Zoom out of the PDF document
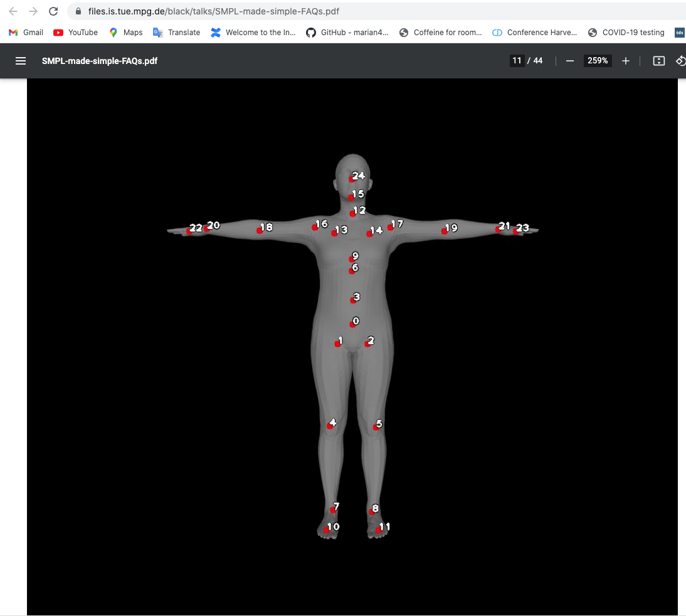Screen dimensions: 686x616 [569, 61]
